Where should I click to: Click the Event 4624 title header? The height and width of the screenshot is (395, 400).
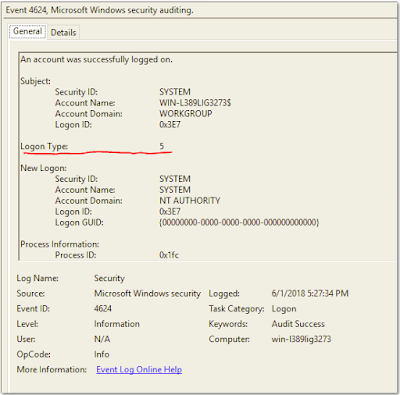99,10
